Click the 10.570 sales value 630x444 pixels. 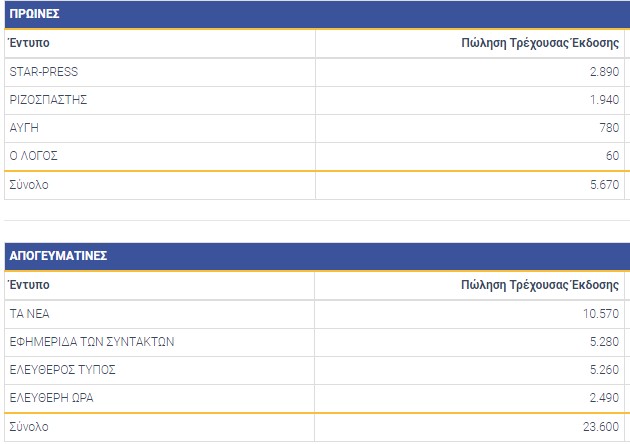(600, 313)
